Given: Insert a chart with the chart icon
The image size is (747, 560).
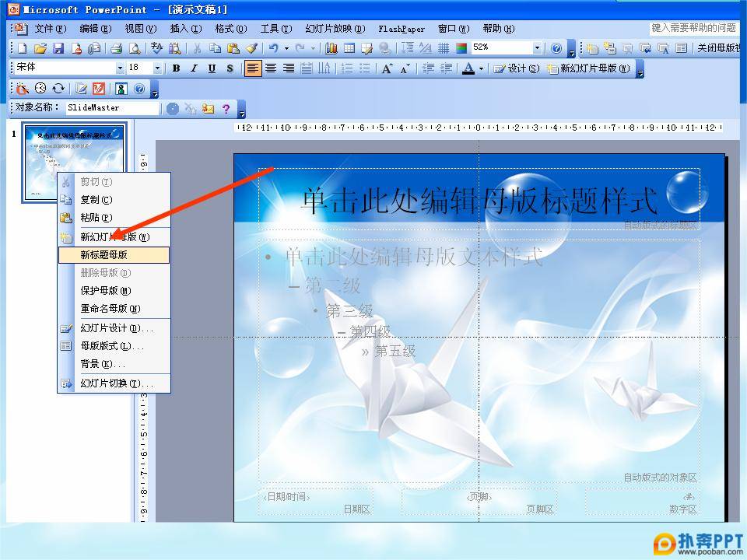Looking at the screenshot, I should [x=331, y=48].
